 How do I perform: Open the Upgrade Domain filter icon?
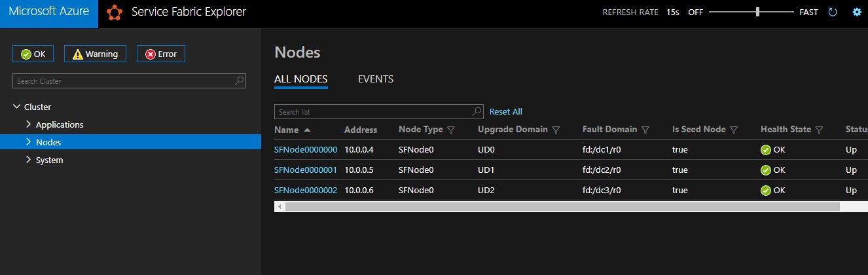click(x=556, y=130)
